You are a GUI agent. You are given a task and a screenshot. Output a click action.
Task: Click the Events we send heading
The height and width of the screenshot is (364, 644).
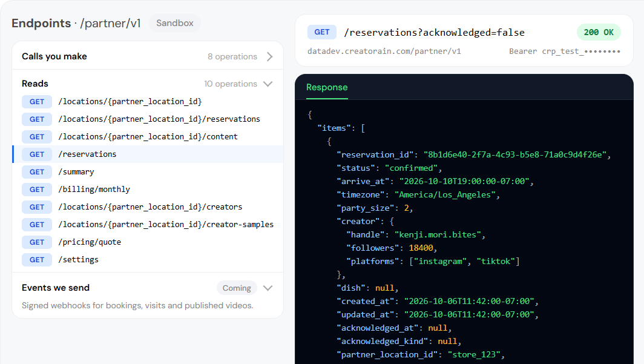coord(56,288)
